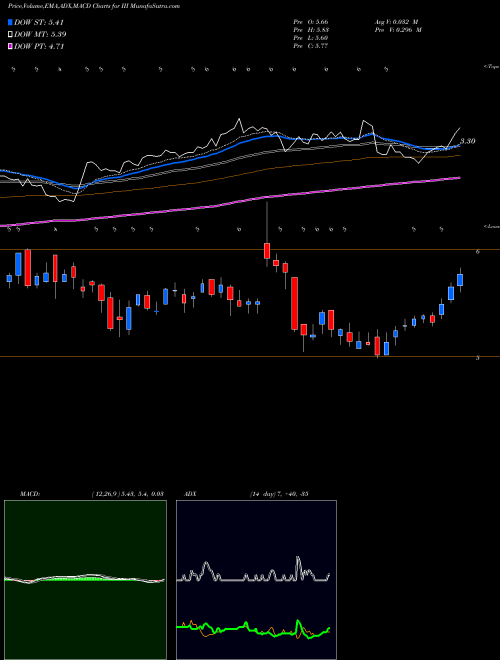This screenshot has width=500, height=660.
Task: Click the 5.50 EMA value label
Action: coord(468,141)
